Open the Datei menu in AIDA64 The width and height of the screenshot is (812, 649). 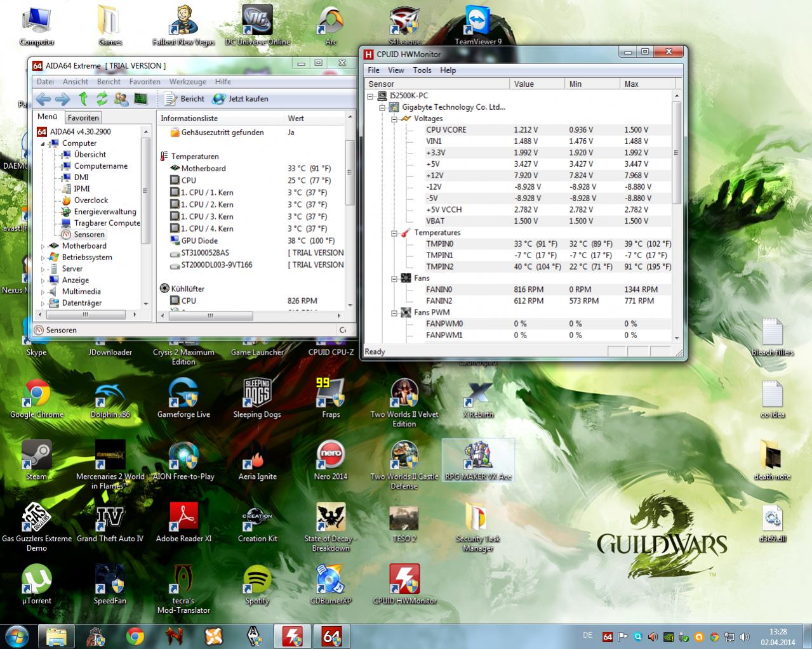[45, 82]
